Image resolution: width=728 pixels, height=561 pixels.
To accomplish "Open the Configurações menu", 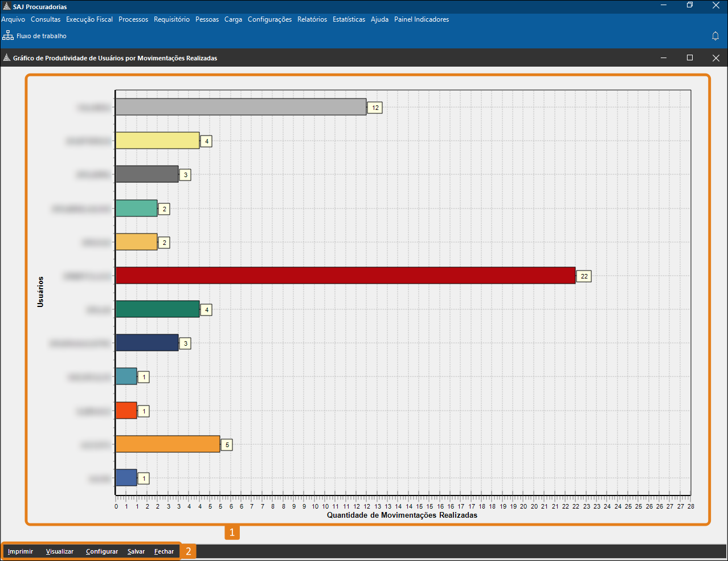I will coord(269,19).
